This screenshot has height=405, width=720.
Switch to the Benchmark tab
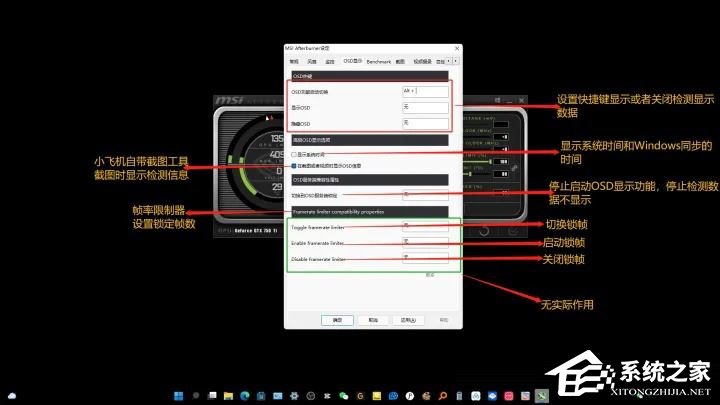pos(379,61)
